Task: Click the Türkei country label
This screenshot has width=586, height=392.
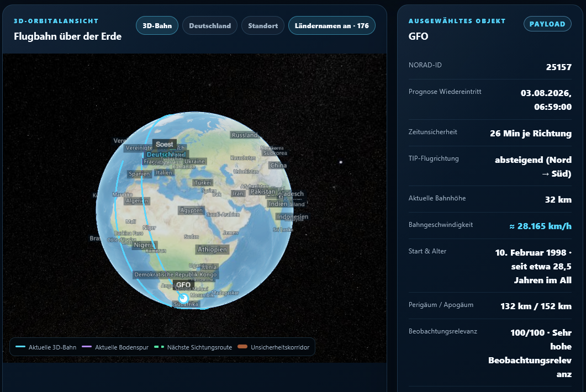Action: pyautogui.click(x=203, y=182)
